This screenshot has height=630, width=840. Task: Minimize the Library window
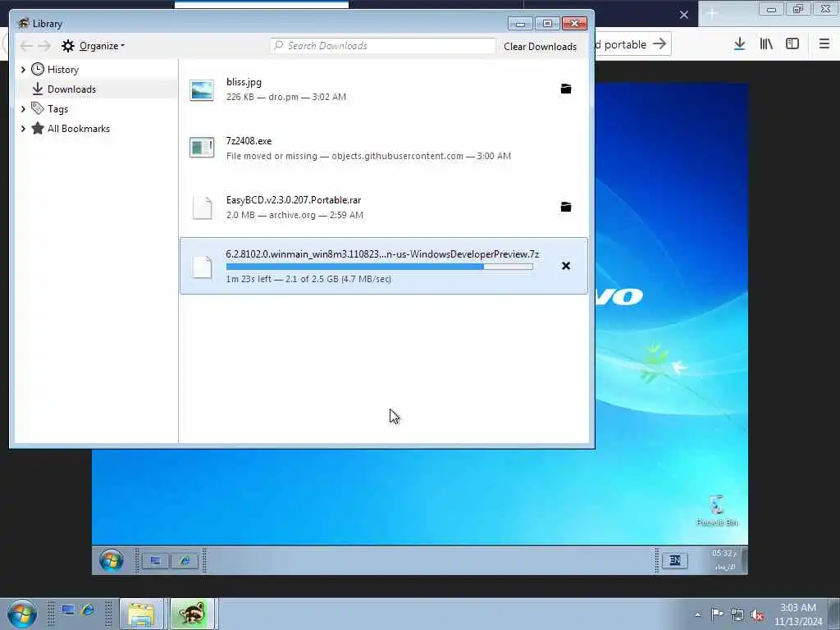(x=520, y=24)
